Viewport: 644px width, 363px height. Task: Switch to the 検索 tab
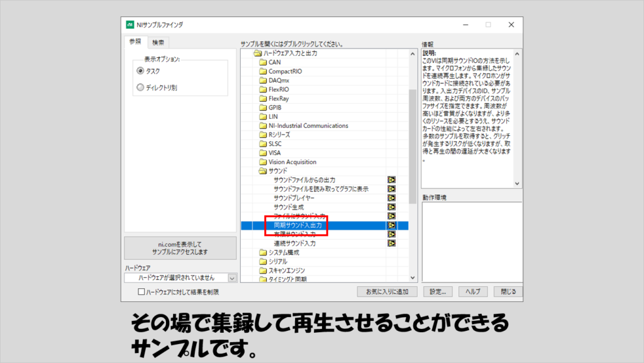[x=158, y=43]
